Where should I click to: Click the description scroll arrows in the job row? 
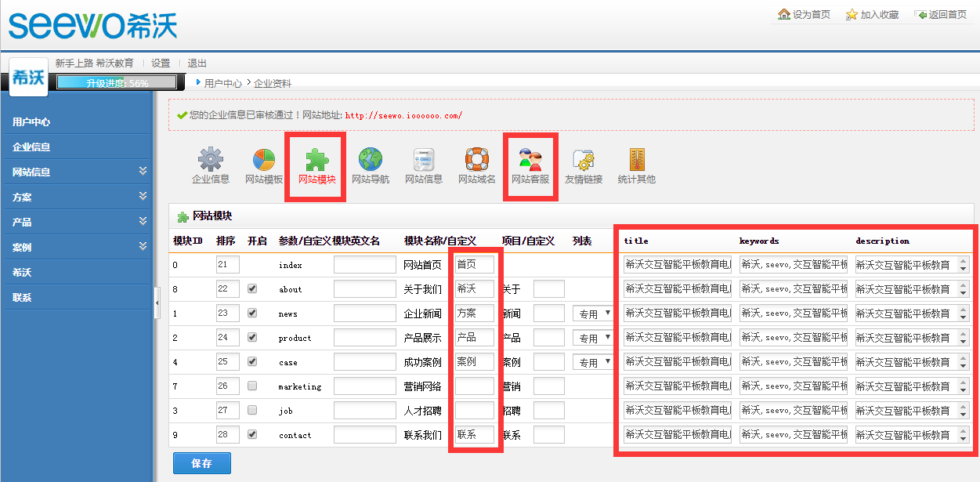click(964, 411)
